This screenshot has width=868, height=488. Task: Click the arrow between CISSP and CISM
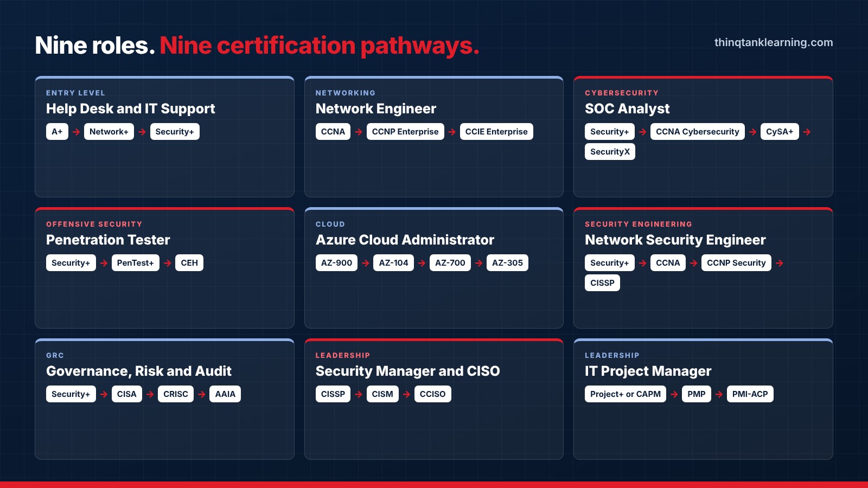359,394
